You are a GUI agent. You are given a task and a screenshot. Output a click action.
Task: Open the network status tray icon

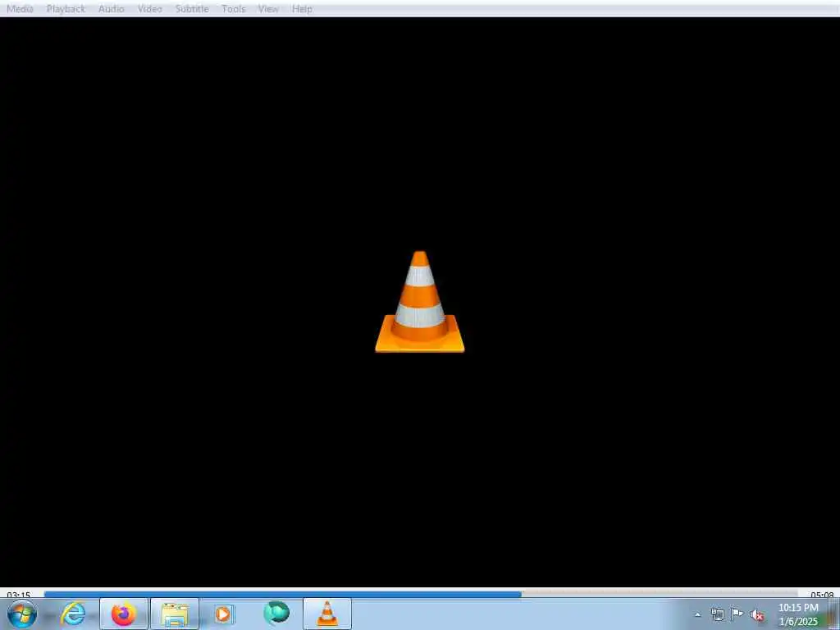717,614
